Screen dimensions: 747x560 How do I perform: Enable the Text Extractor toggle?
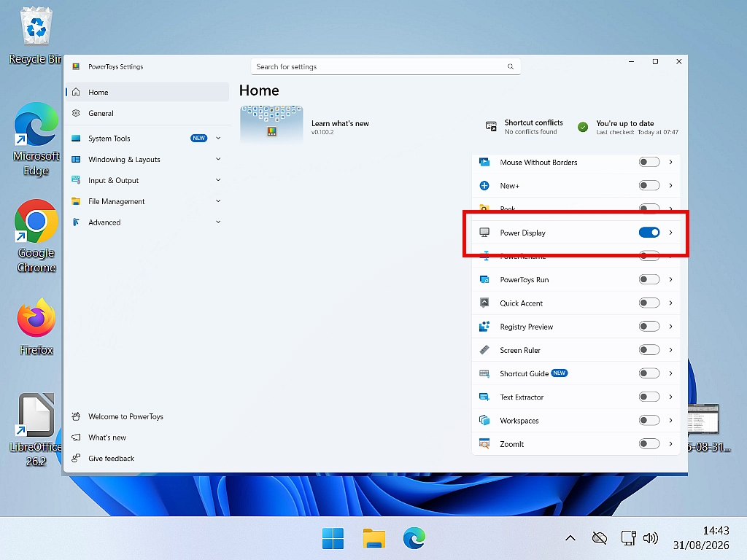point(649,397)
